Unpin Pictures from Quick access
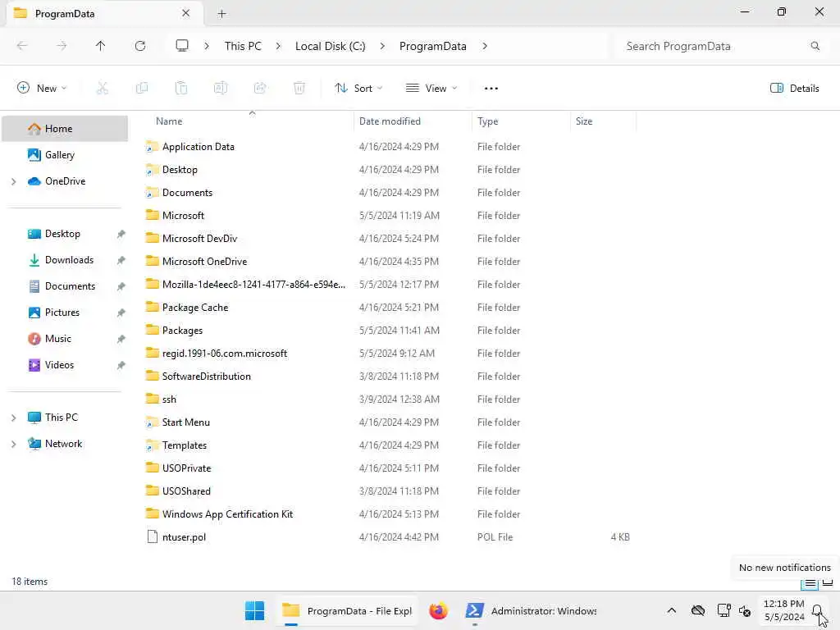 pos(121,313)
